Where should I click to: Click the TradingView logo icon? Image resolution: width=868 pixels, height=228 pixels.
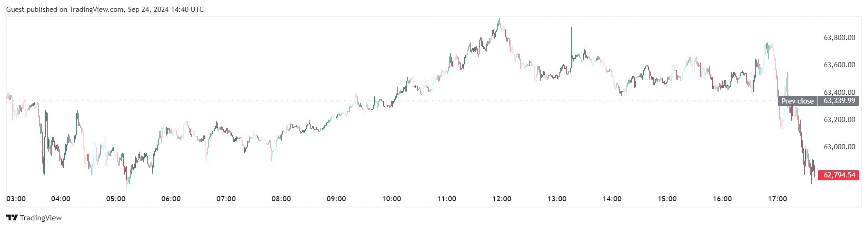(12, 218)
